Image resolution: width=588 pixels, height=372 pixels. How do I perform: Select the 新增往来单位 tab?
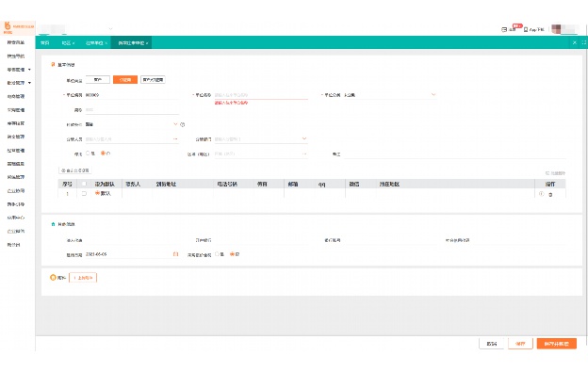131,43
